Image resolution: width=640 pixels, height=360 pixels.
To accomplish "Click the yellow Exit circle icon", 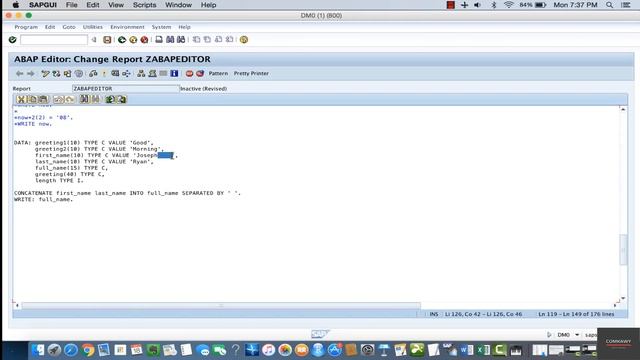I will pos(133,40).
